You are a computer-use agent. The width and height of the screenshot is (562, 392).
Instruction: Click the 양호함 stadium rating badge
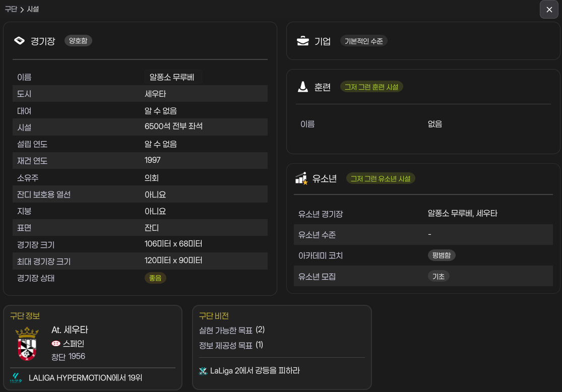78,41
